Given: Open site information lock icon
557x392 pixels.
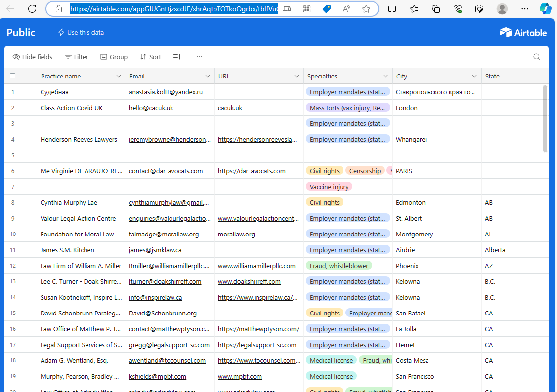Looking at the screenshot, I should [59, 9].
